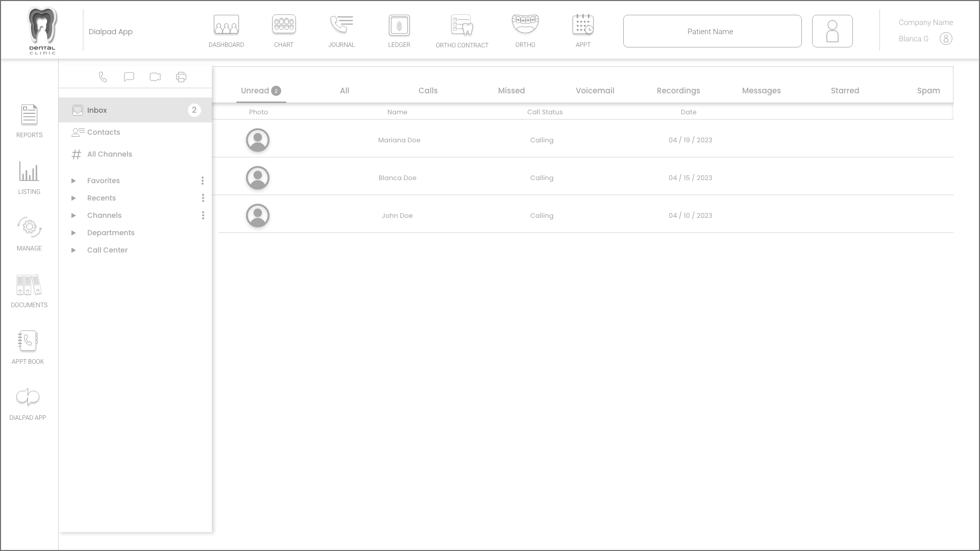Switch to the Recordings tab
The width and height of the screenshot is (980, 551).
point(678,91)
